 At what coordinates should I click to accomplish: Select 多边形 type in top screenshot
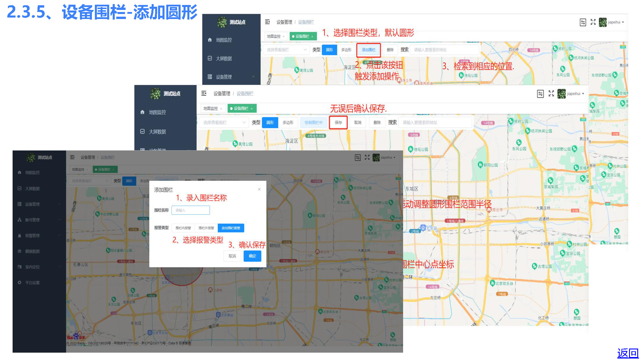(346, 50)
